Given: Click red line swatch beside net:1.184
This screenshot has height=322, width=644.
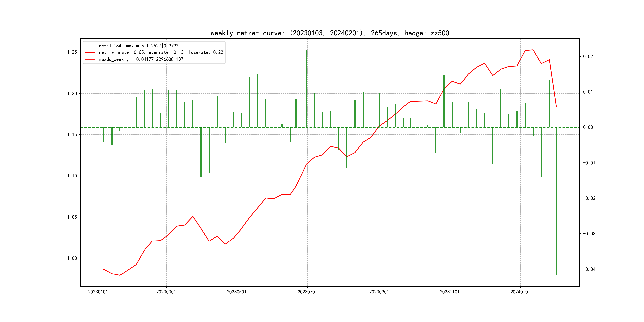Looking at the screenshot, I should [x=90, y=46].
